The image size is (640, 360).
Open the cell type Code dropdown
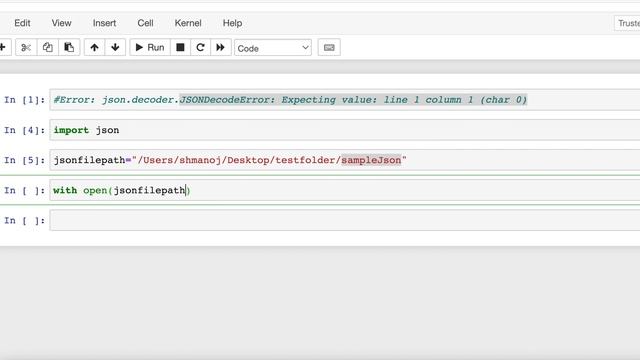click(x=273, y=48)
